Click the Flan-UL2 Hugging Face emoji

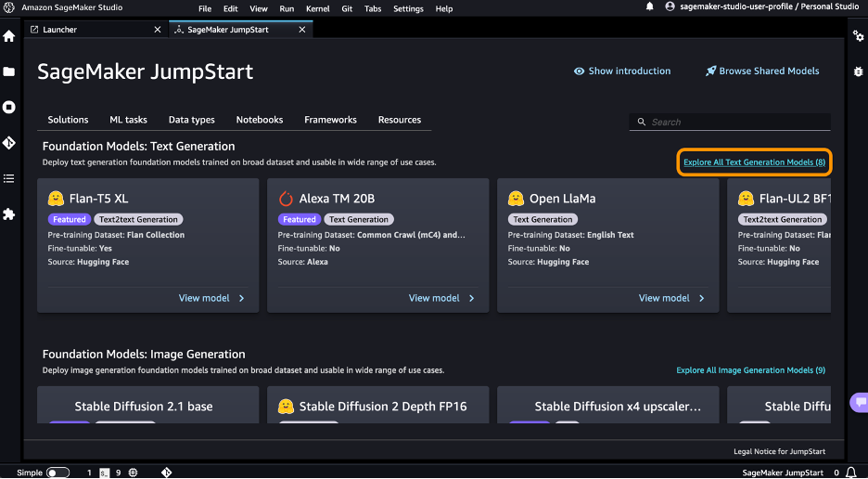coord(746,199)
